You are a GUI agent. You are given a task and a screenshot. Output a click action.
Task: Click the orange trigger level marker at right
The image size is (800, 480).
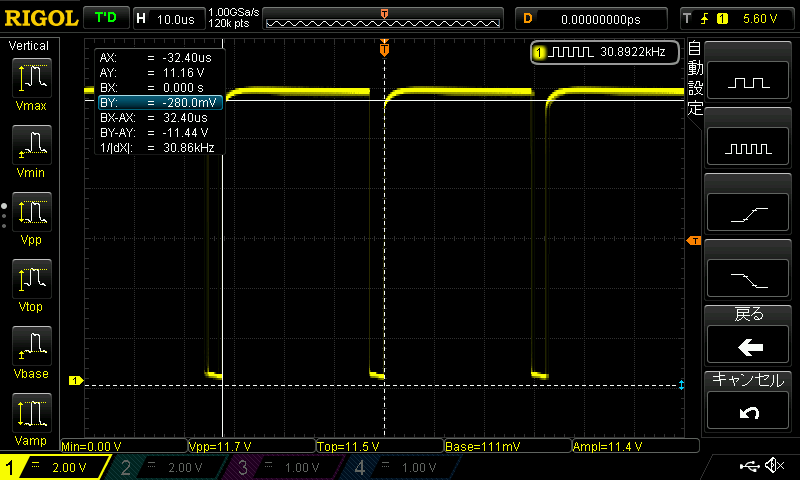694,240
